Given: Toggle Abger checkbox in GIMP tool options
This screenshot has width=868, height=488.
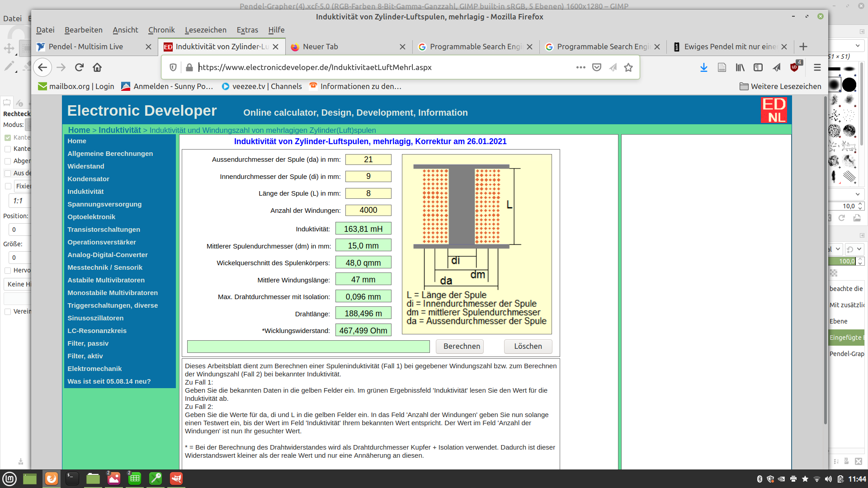Looking at the screenshot, I should click(8, 161).
